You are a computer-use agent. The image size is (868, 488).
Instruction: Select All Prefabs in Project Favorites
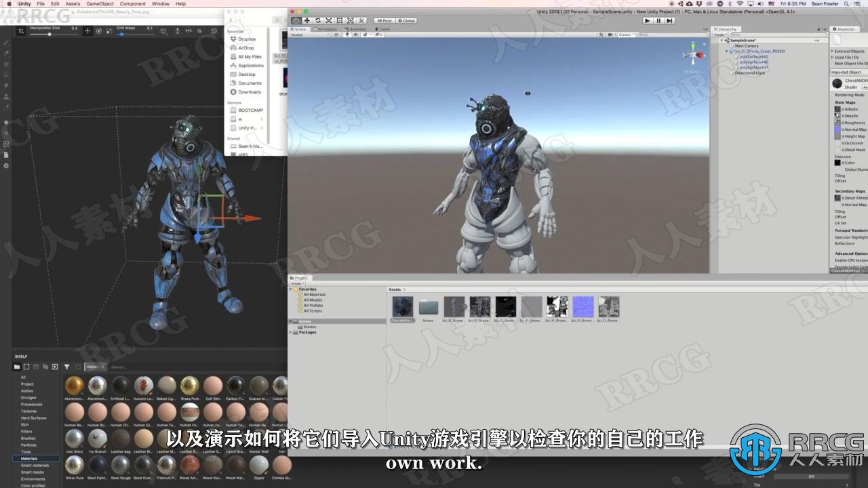[x=313, y=306]
